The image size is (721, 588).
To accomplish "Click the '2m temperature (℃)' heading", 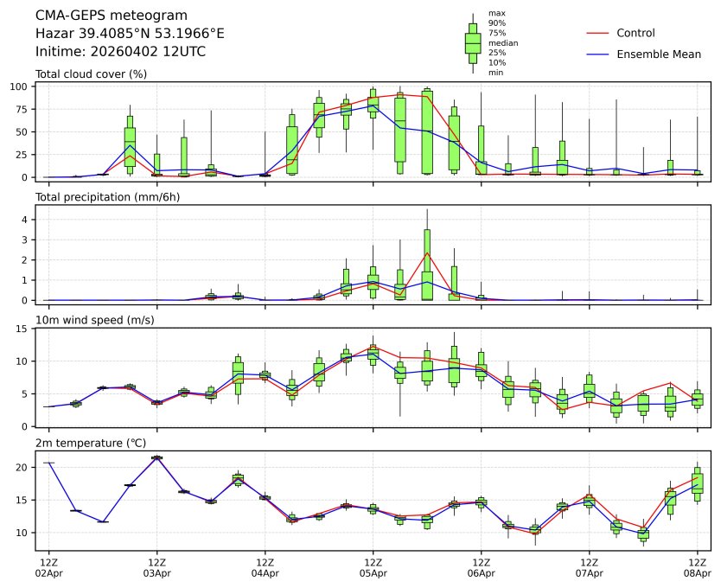I will (89, 444).
